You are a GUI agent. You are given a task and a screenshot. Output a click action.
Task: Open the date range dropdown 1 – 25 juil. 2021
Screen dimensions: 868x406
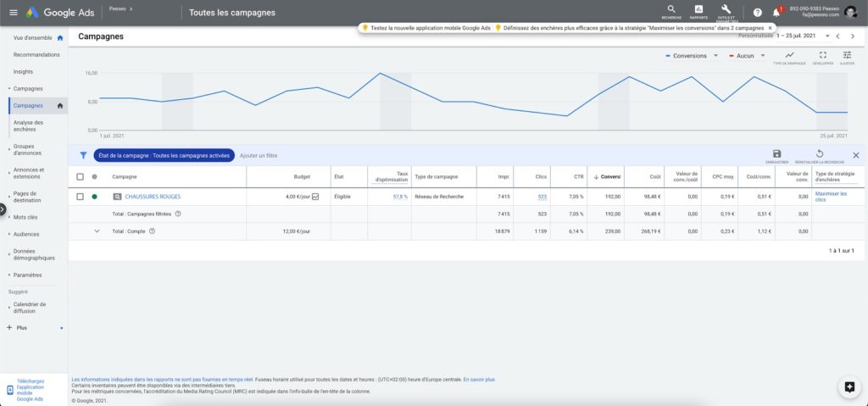(x=804, y=36)
